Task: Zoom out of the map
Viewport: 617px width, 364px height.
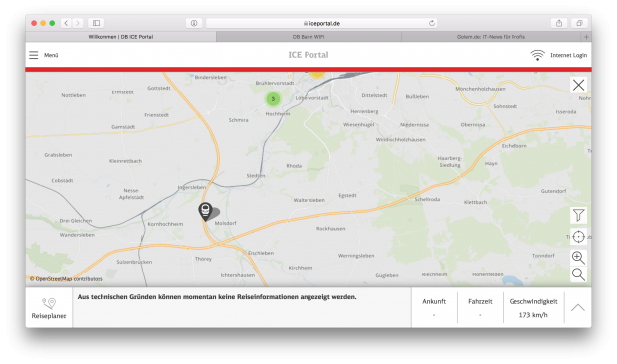Action: point(578,273)
